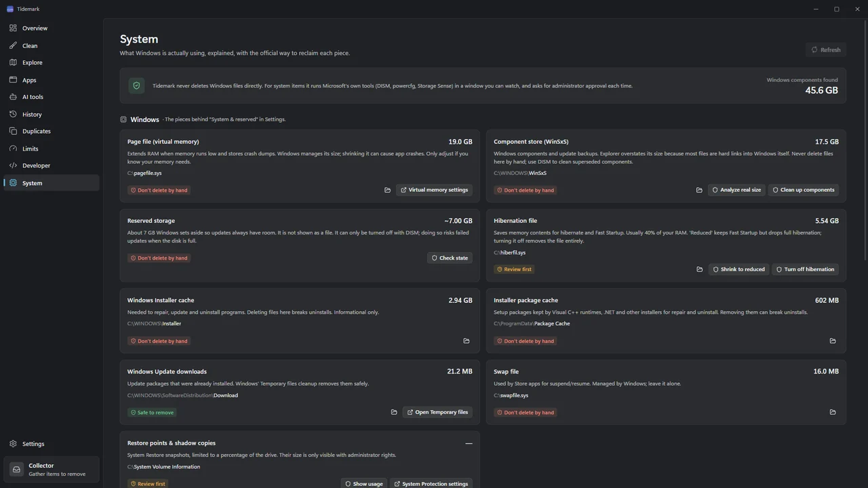Go to the Limits page

coord(51,148)
